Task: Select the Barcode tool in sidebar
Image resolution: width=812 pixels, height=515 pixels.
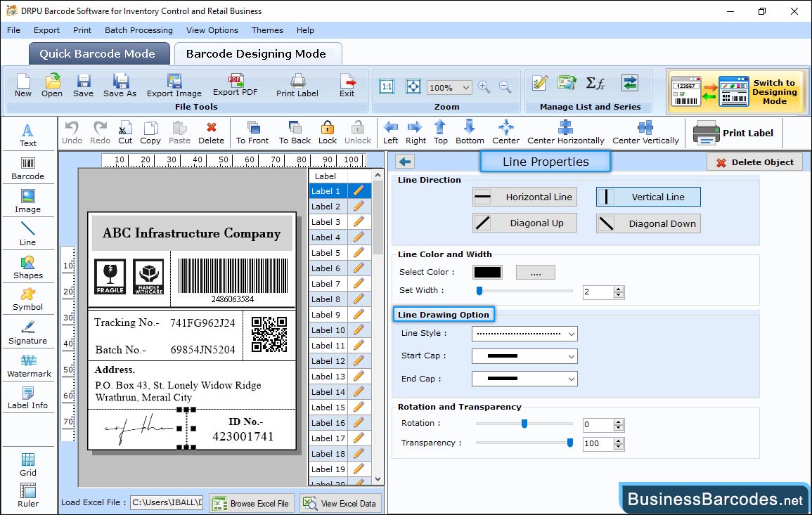Action: [28, 169]
